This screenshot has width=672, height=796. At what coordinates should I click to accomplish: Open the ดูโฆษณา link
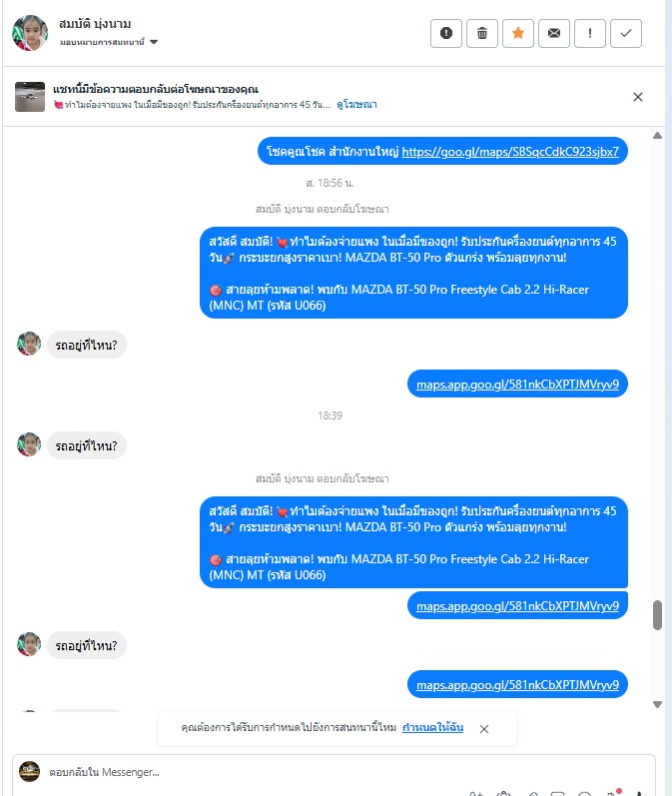coord(356,105)
